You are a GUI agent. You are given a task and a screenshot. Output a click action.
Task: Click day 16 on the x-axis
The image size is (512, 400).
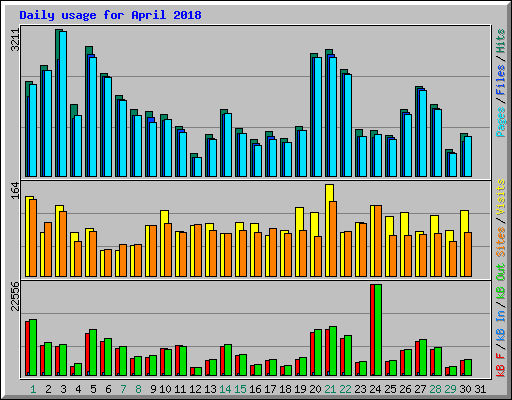(255, 389)
